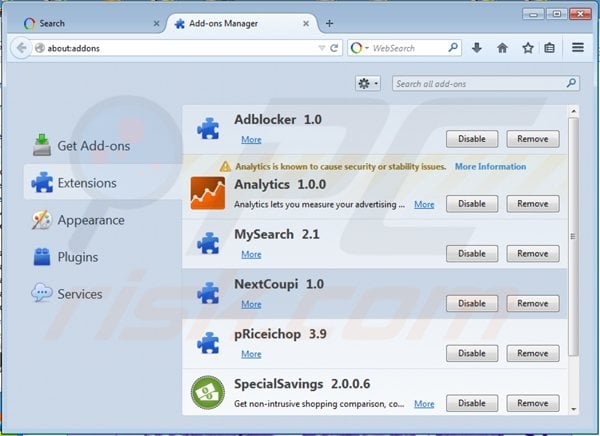Image resolution: width=600 pixels, height=436 pixels.
Task: Switch to the Add-ons Manager tab
Action: click(241, 23)
